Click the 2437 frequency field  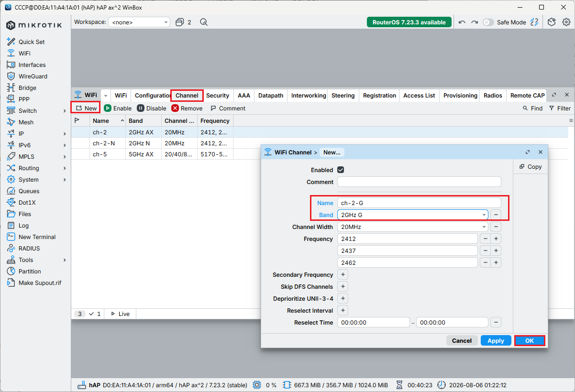point(408,250)
